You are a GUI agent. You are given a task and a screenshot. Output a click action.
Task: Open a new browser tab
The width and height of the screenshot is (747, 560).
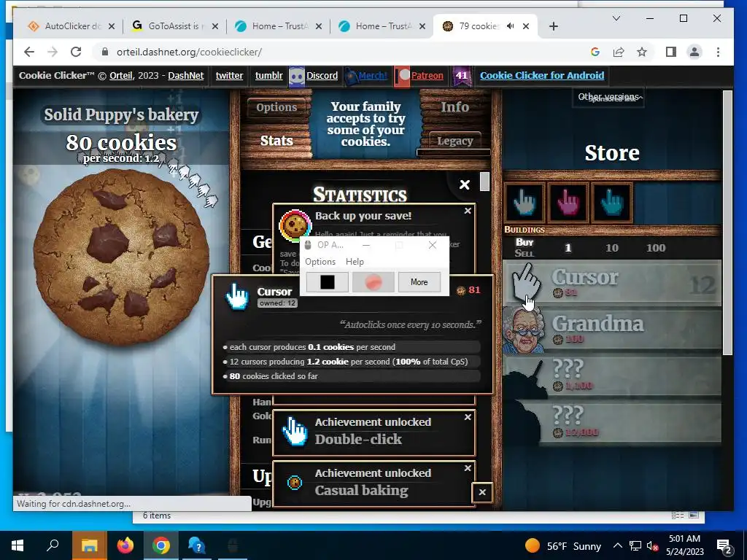coord(553,26)
